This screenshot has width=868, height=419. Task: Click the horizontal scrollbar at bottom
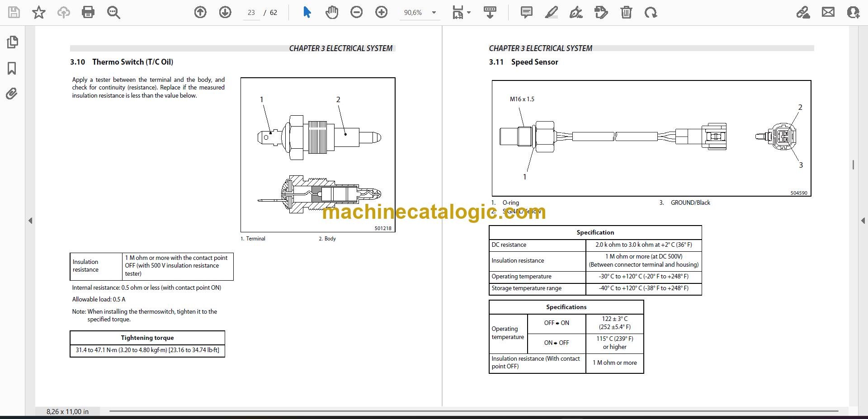tap(474, 411)
